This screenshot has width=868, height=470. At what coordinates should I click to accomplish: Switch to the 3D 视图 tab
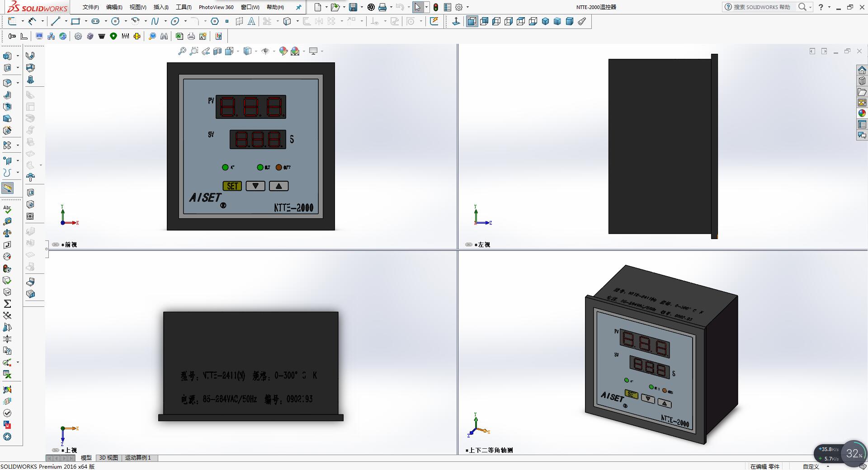[108, 458]
